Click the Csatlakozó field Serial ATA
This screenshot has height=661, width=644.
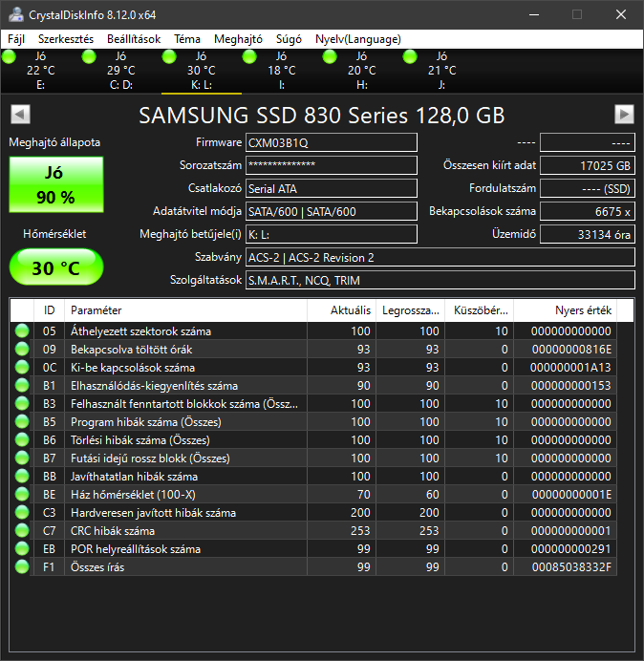[x=332, y=188]
